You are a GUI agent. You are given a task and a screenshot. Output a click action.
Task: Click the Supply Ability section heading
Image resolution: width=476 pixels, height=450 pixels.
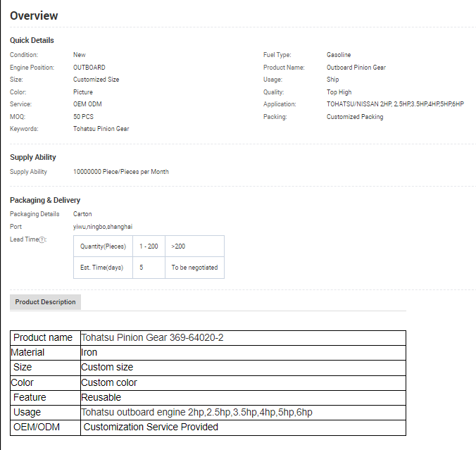tap(33, 157)
